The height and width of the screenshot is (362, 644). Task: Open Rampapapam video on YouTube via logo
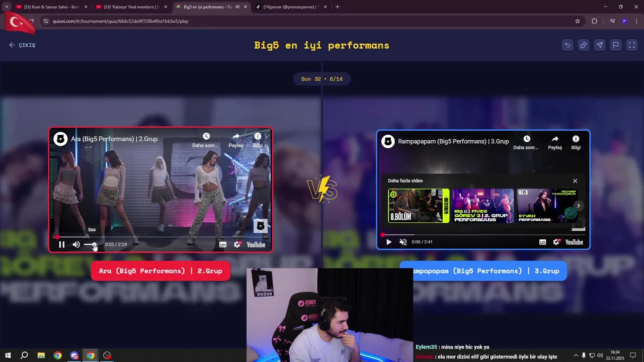574,242
